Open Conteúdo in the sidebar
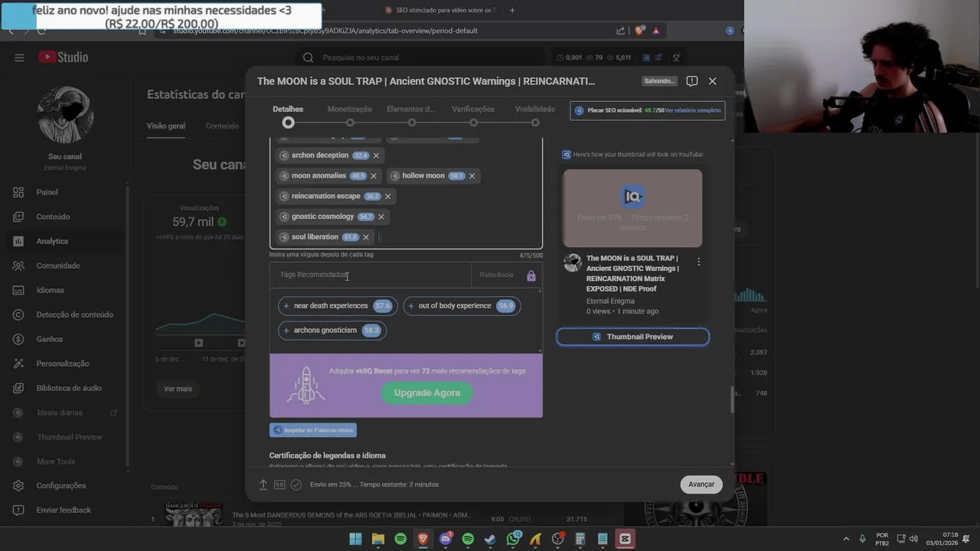Screen dimensions: 980x551 [53, 217]
